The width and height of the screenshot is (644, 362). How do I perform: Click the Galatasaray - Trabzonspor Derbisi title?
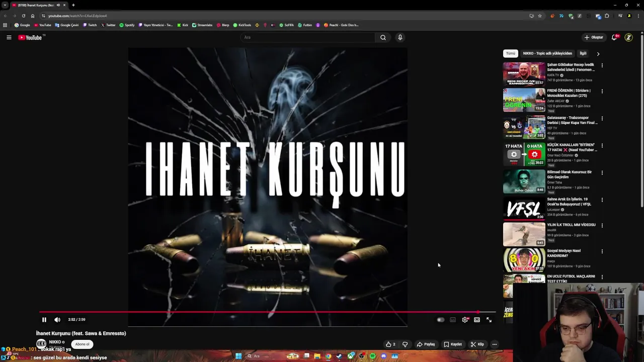pos(572,120)
